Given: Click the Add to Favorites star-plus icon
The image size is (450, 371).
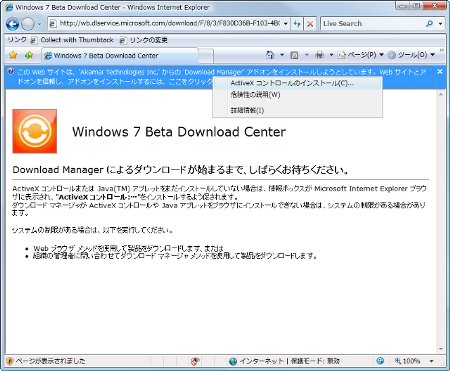Looking at the screenshot, I should point(29,55).
